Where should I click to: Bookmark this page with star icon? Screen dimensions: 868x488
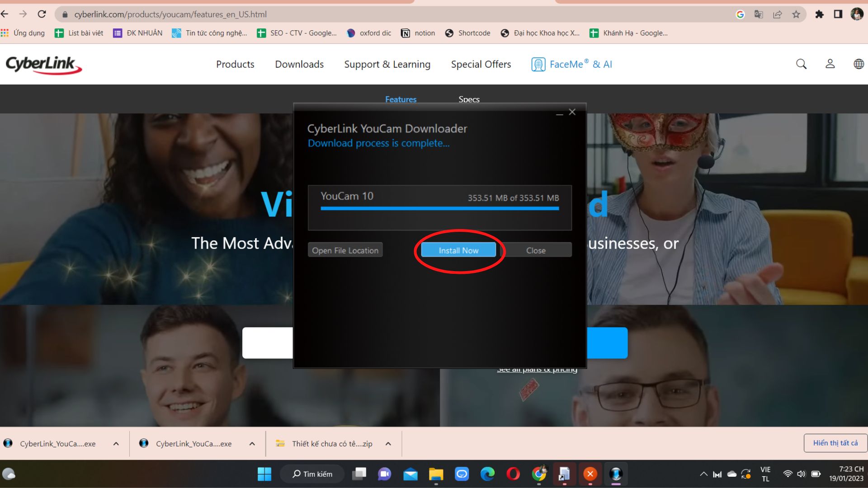pyautogui.click(x=796, y=14)
